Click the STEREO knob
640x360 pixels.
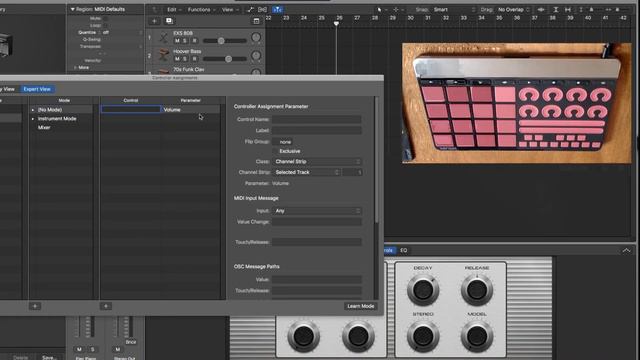coord(423,336)
